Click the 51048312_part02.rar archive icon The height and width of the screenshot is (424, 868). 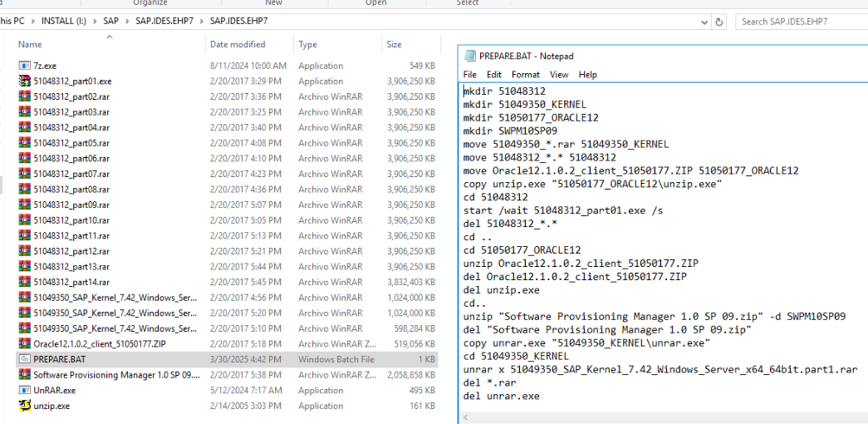[x=24, y=96]
